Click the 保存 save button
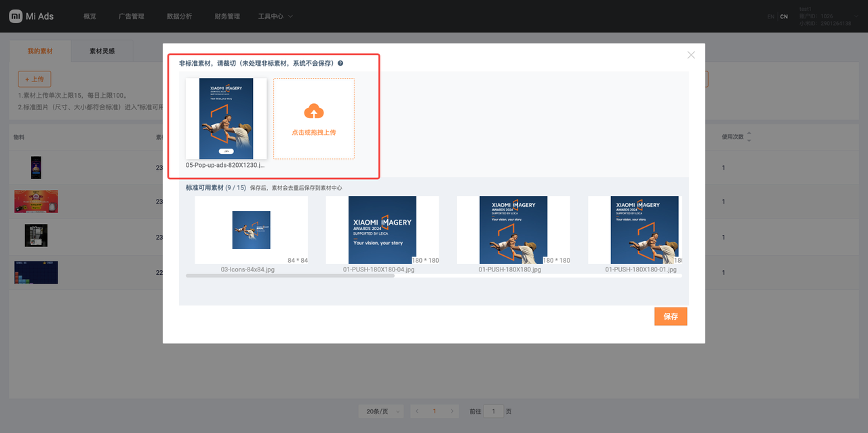The image size is (868, 433). coord(670,316)
